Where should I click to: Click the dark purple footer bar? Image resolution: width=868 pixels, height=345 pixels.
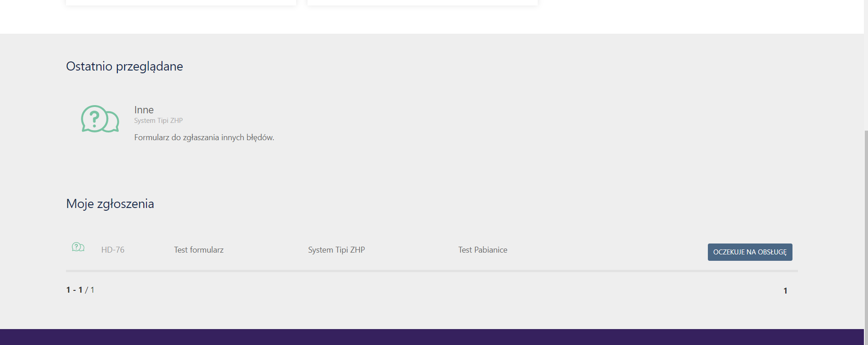click(432, 337)
